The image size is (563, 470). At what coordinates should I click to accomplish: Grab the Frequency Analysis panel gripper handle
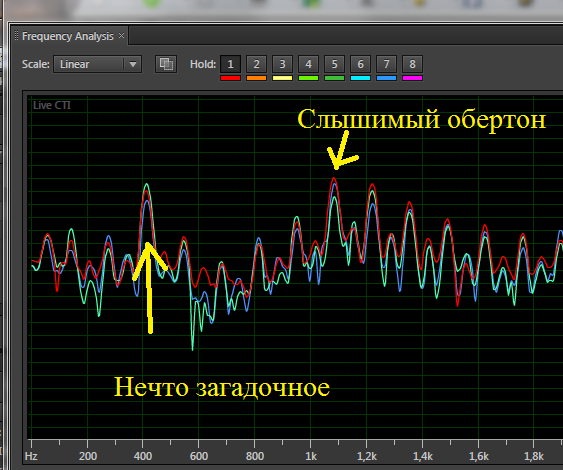pyautogui.click(x=17, y=36)
